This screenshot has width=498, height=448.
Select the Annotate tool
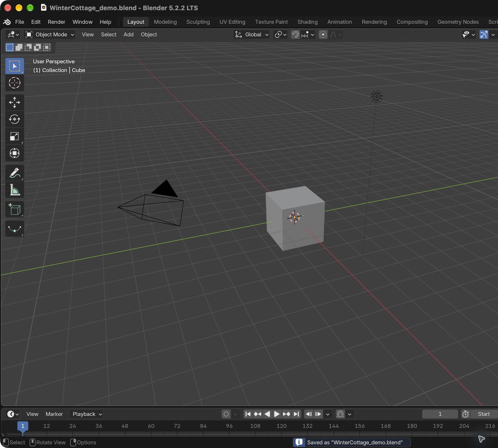pos(15,173)
